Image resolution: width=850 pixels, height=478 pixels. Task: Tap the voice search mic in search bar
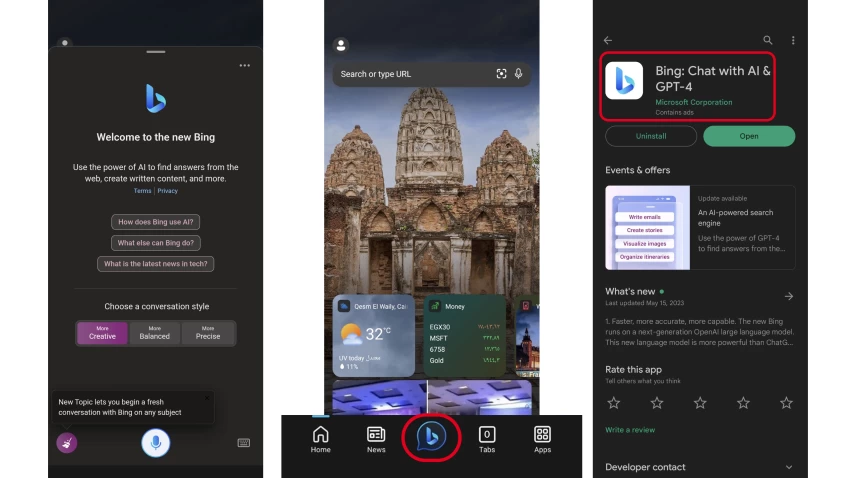(x=519, y=74)
